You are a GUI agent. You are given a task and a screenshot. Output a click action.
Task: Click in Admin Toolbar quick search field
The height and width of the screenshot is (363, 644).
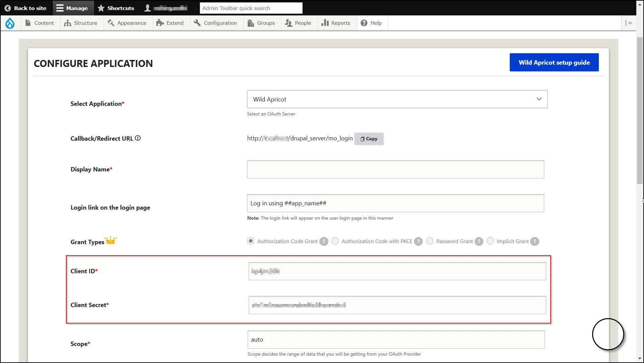pyautogui.click(x=251, y=8)
